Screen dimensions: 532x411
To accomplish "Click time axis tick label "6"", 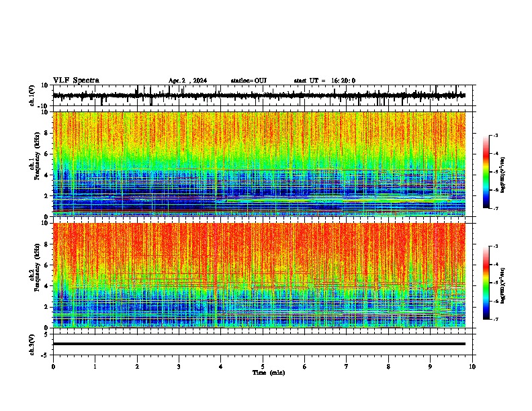I will 305,367.
